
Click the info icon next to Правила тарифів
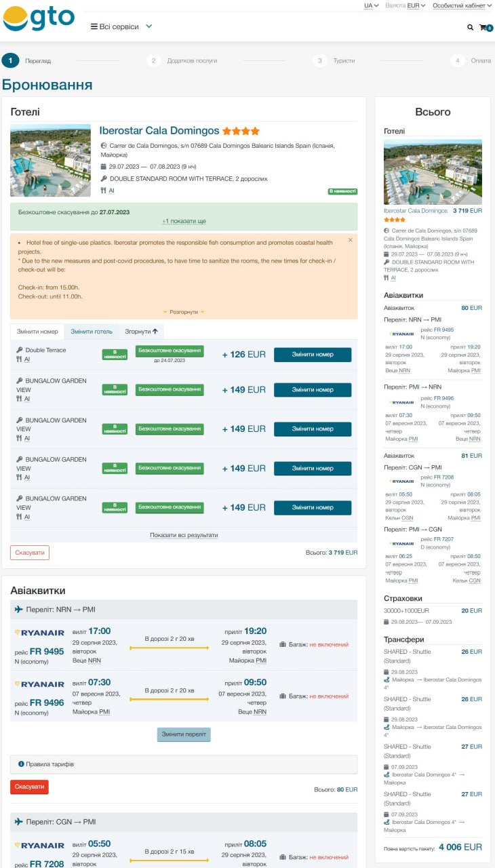pos(21,764)
